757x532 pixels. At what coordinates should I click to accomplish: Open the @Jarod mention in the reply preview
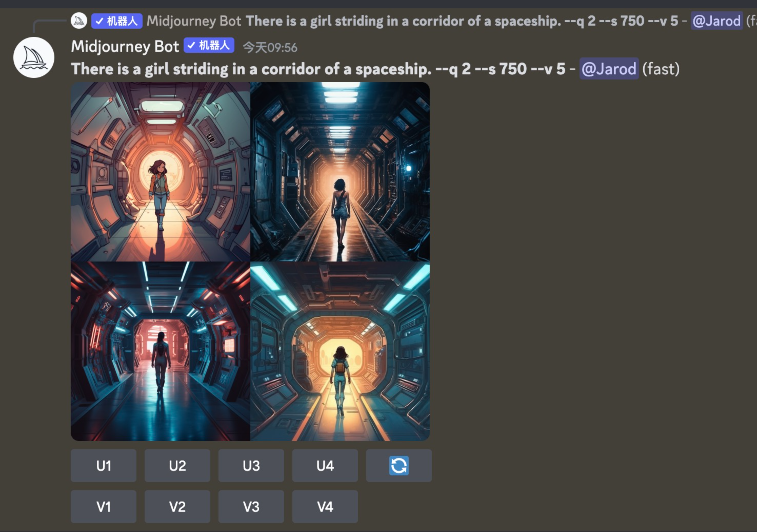click(x=717, y=21)
